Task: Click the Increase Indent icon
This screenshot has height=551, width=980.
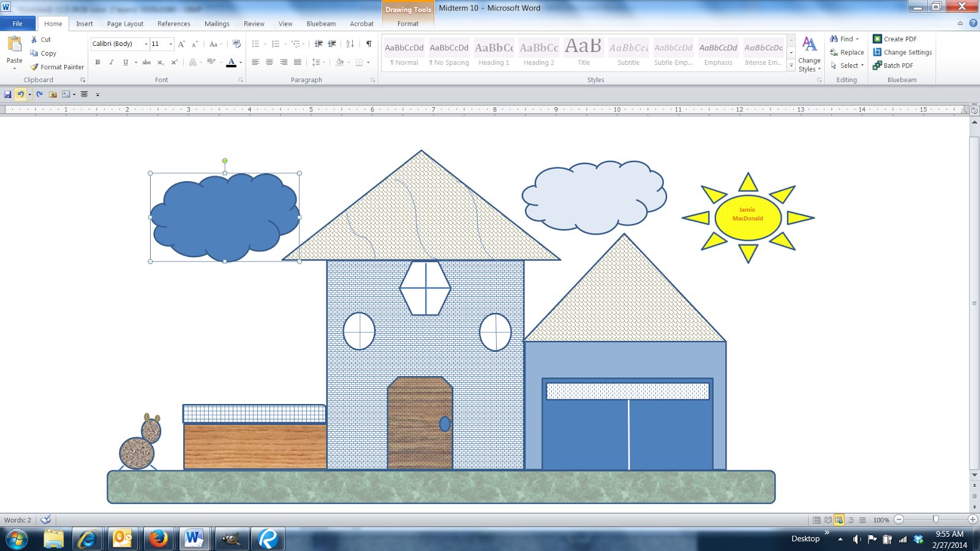Action: (x=332, y=44)
